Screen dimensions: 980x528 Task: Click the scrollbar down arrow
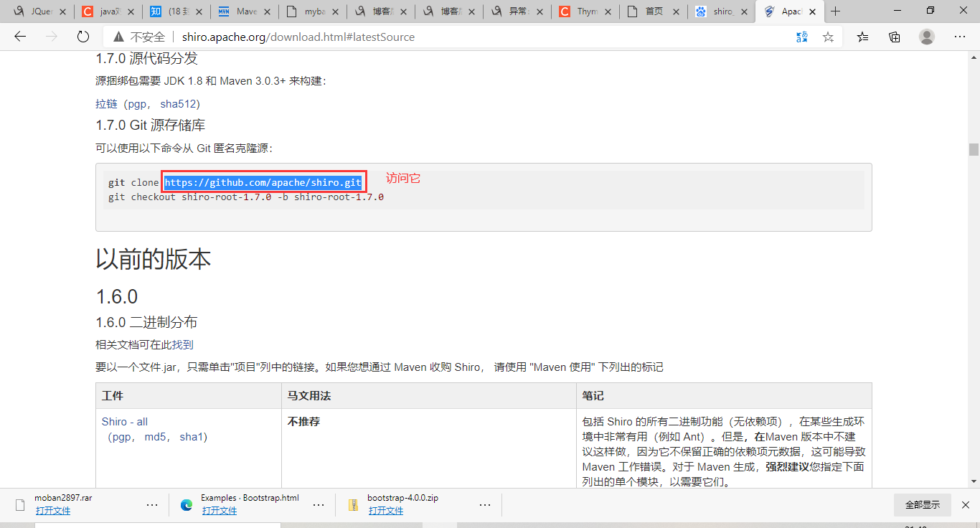pos(974,482)
